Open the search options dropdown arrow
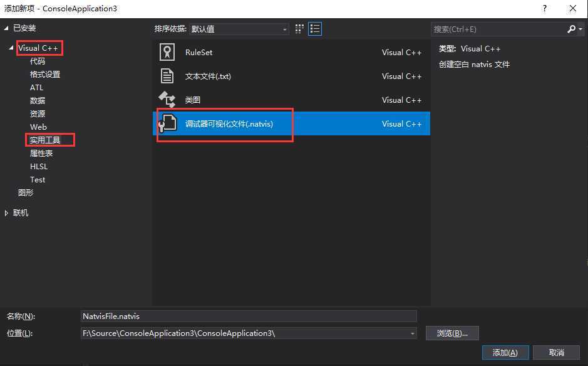The image size is (588, 366). point(580,29)
